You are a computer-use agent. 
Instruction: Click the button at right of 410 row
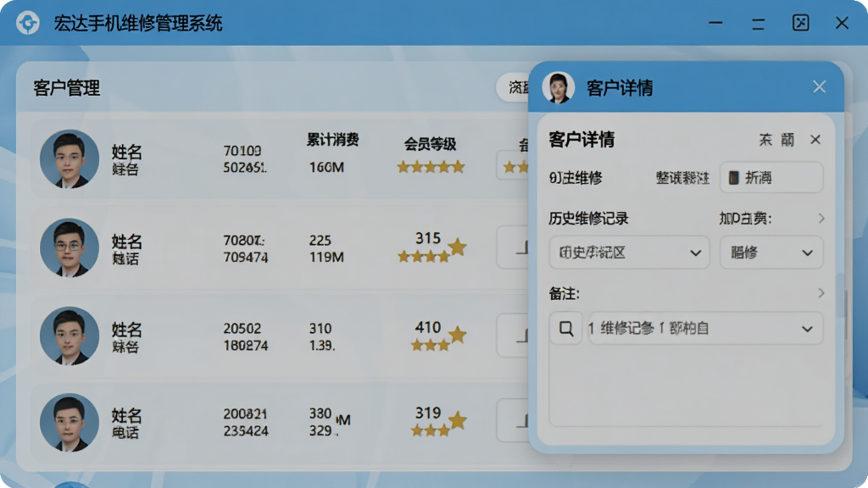pos(513,335)
